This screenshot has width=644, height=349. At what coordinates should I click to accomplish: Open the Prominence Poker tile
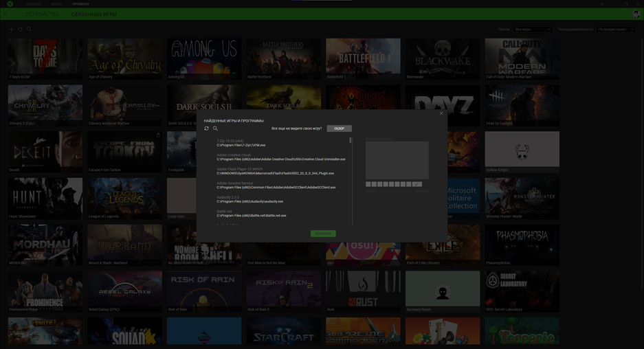coord(45,291)
